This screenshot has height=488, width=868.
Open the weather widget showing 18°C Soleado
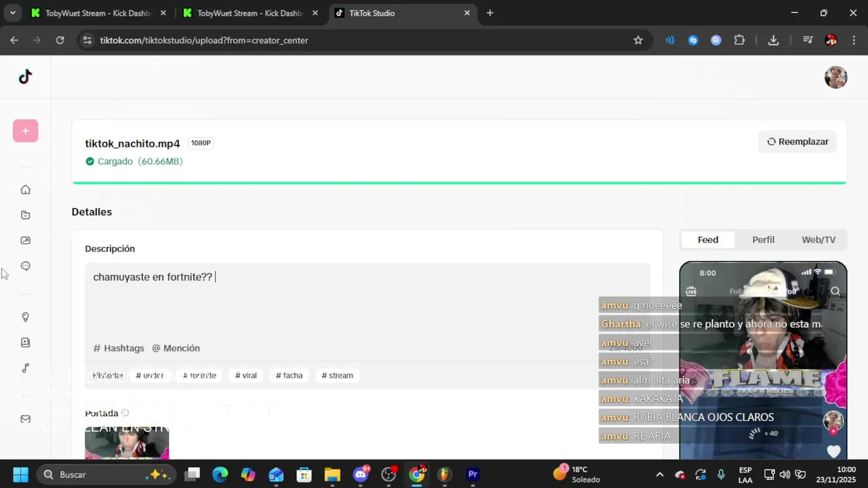[576, 474]
